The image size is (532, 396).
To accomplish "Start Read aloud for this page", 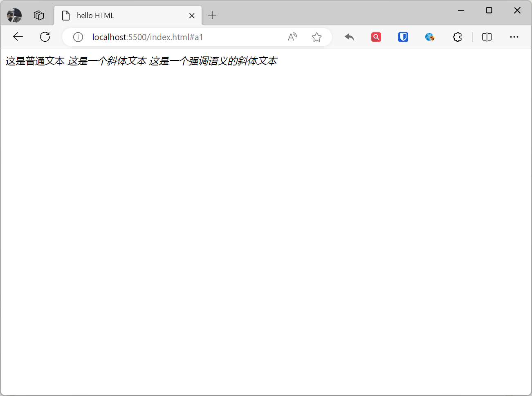I will tap(292, 37).
